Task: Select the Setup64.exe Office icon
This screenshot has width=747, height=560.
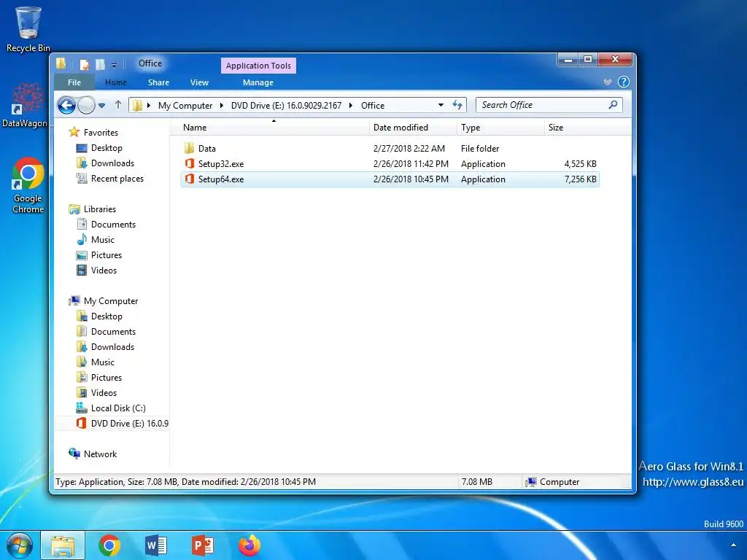Action: [190, 179]
